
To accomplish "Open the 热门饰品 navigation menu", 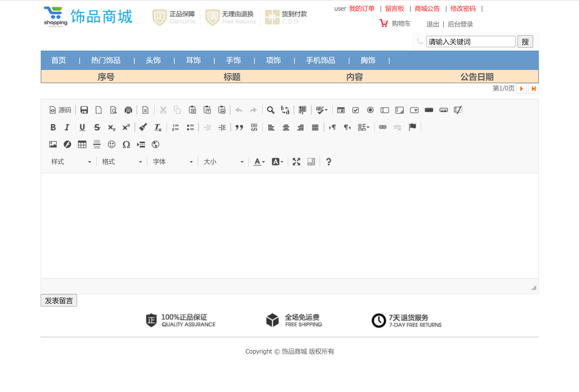I will coord(106,60).
